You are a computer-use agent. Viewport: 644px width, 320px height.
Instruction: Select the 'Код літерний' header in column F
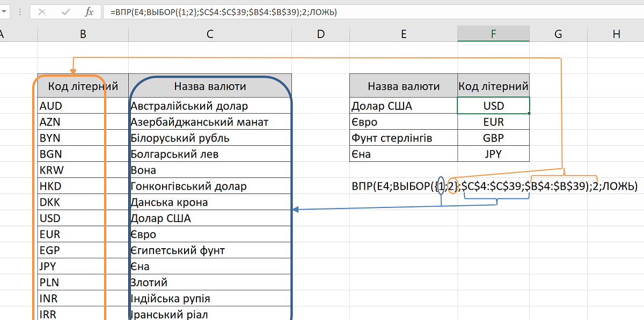coord(493,86)
